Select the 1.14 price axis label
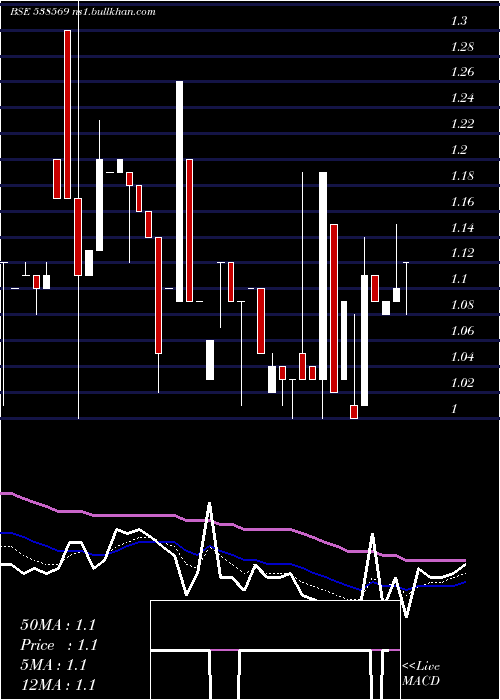 click(462, 228)
